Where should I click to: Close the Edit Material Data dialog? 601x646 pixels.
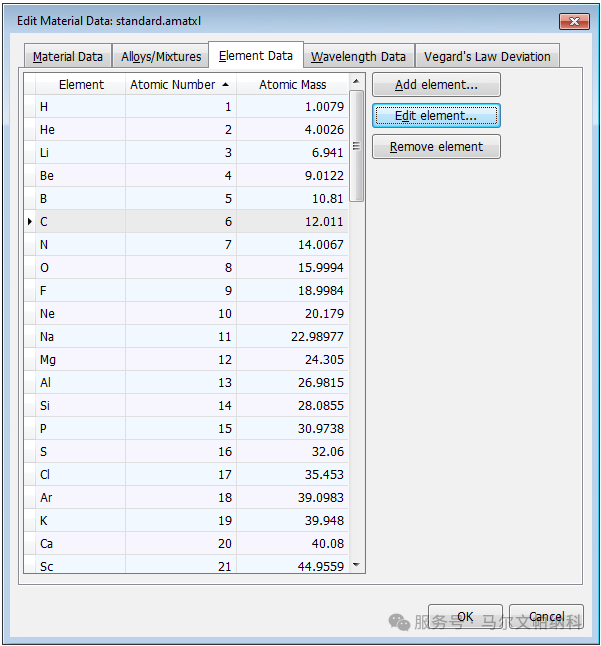click(574, 21)
